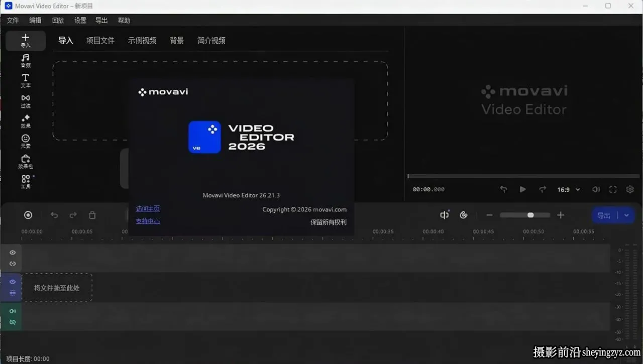Viewport: 643px width, 364px height.
Task: Open the 效果 (Effects) sidebar panel
Action: [x=26, y=121]
